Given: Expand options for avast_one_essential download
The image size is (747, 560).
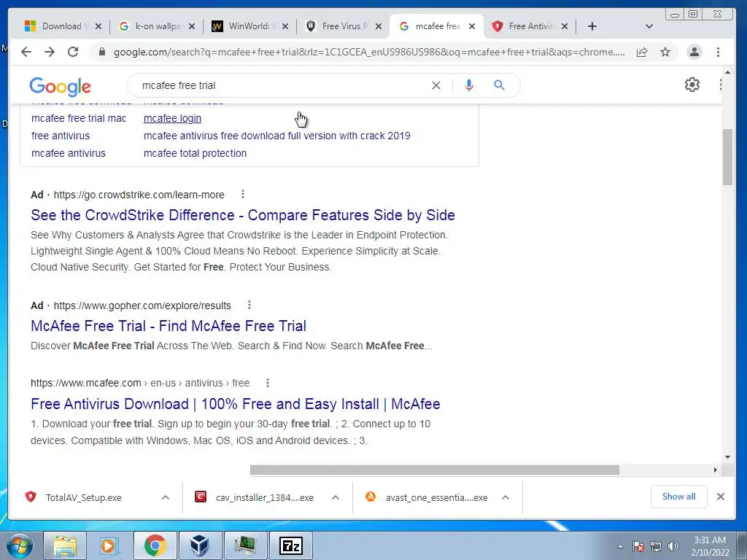Looking at the screenshot, I should [x=506, y=497].
